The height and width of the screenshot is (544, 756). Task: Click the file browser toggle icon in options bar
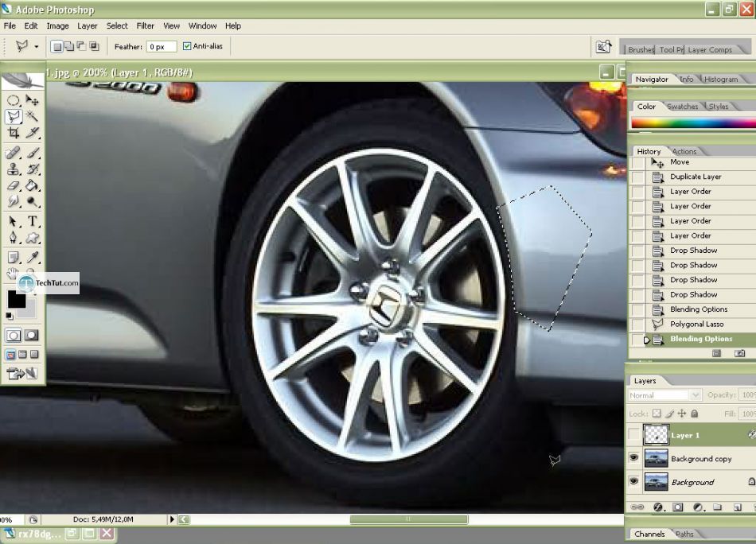click(603, 47)
